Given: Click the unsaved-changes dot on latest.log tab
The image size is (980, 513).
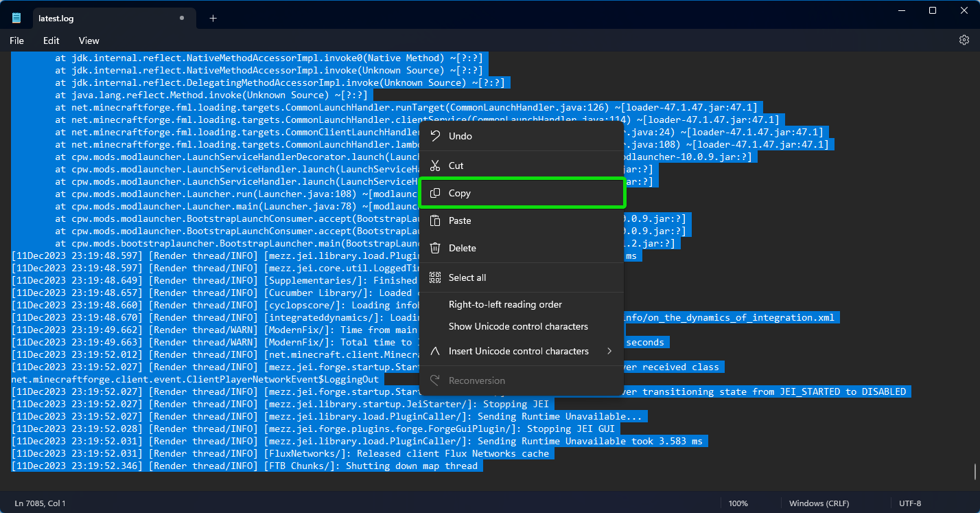Looking at the screenshot, I should (181, 19).
